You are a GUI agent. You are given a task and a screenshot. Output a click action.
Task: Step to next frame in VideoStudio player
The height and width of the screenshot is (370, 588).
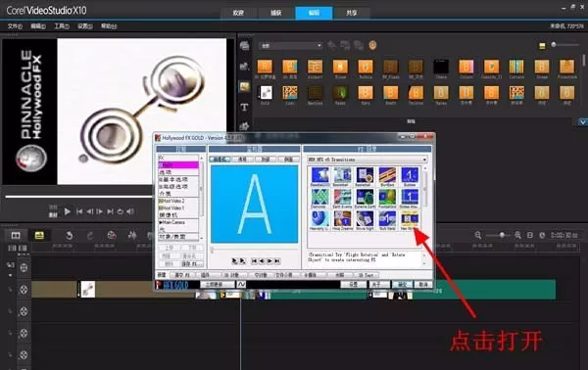pos(100,211)
